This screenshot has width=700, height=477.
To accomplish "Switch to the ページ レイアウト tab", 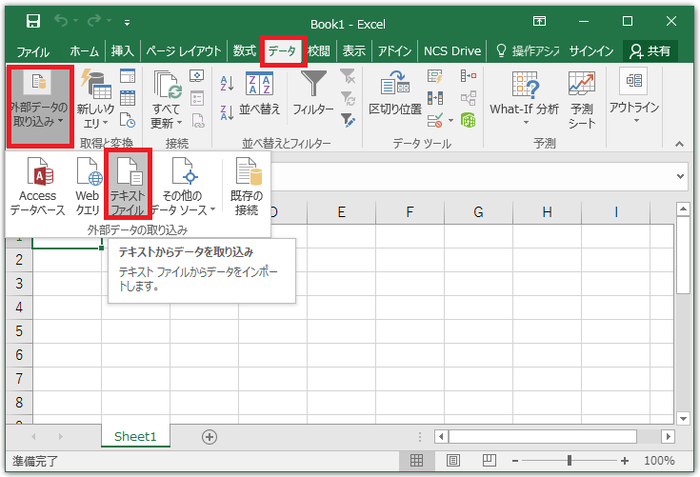I will click(183, 51).
